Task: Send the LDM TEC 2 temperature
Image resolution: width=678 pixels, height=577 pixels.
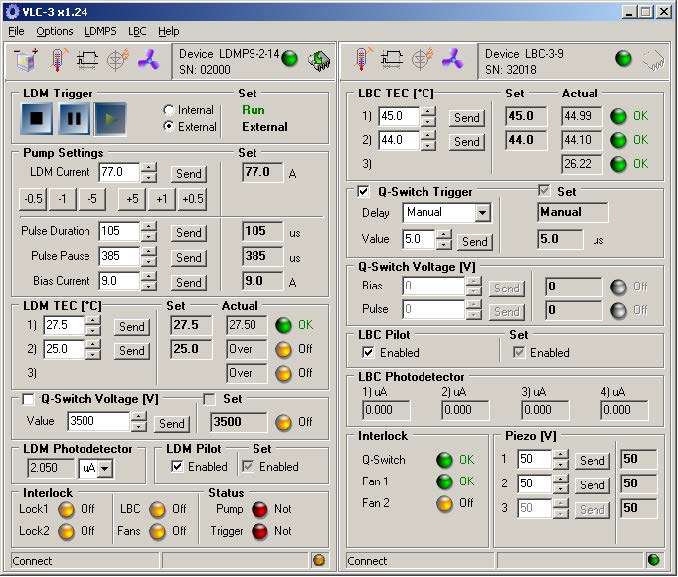Action: (x=131, y=350)
